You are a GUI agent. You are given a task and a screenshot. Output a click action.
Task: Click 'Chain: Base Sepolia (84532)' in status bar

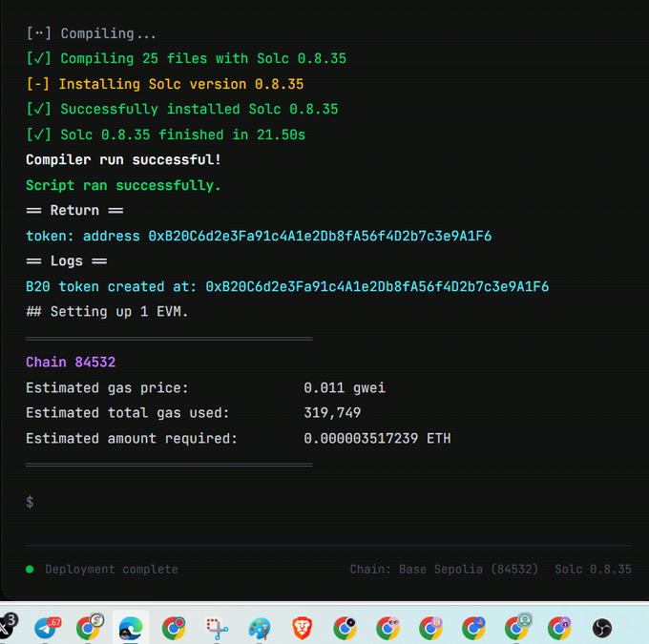pos(444,570)
